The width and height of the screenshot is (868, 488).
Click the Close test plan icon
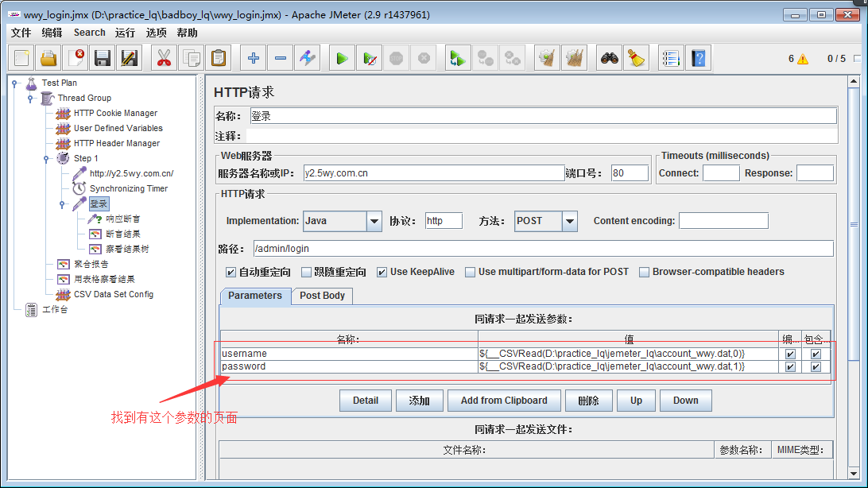coord(76,58)
